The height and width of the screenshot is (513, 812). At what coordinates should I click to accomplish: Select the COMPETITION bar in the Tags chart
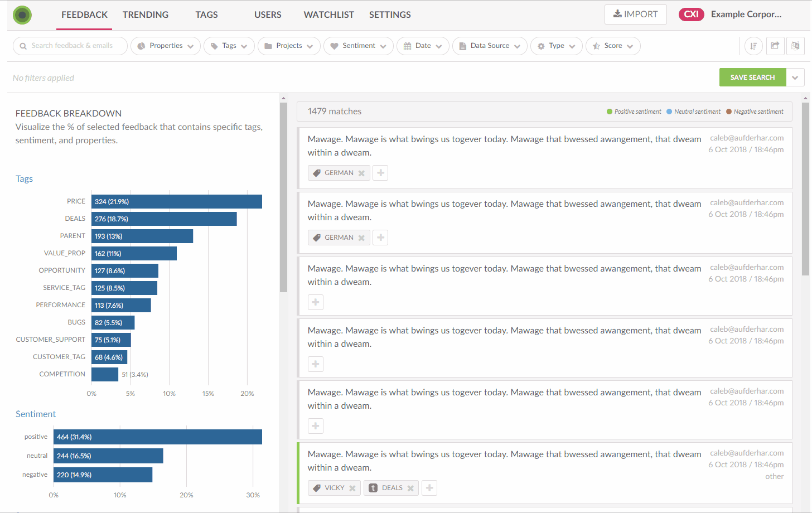(105, 375)
